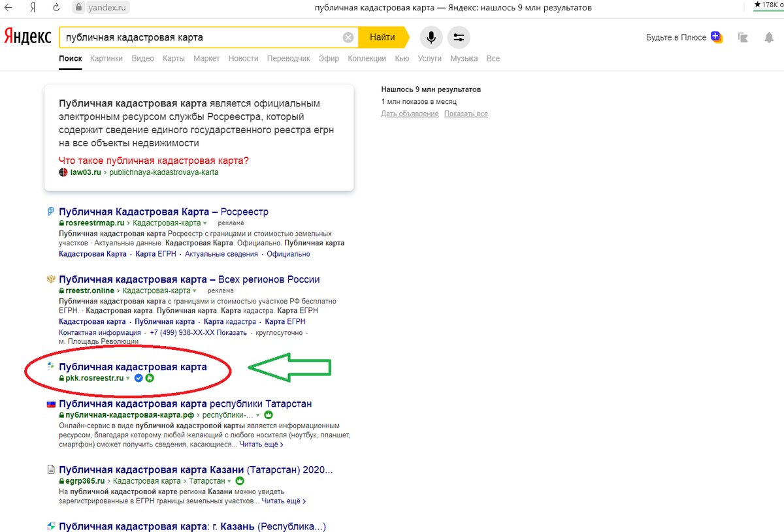Viewport: 784px width, 532px height.
Task: Click the rreestr.online eagle favicon
Action: [x=50, y=279]
